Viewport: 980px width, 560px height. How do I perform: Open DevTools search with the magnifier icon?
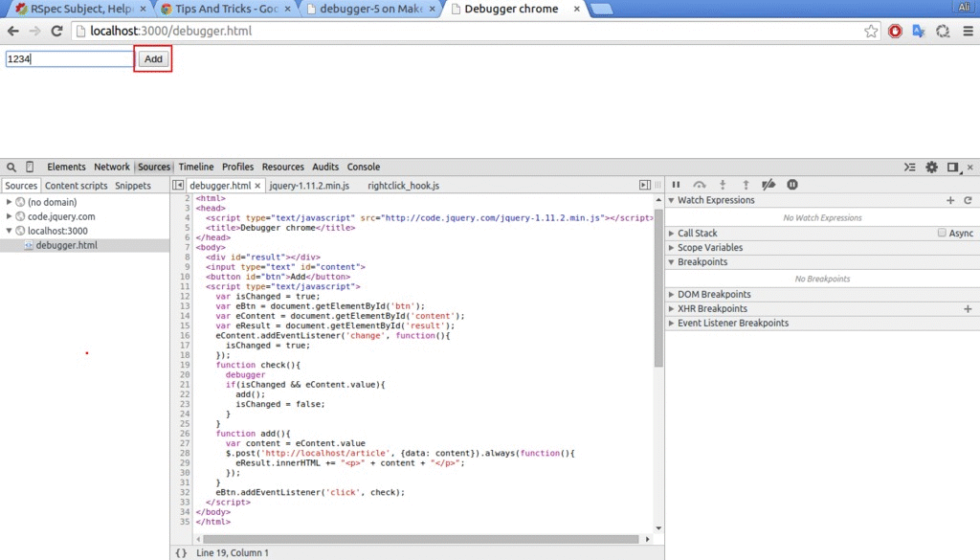[10, 167]
